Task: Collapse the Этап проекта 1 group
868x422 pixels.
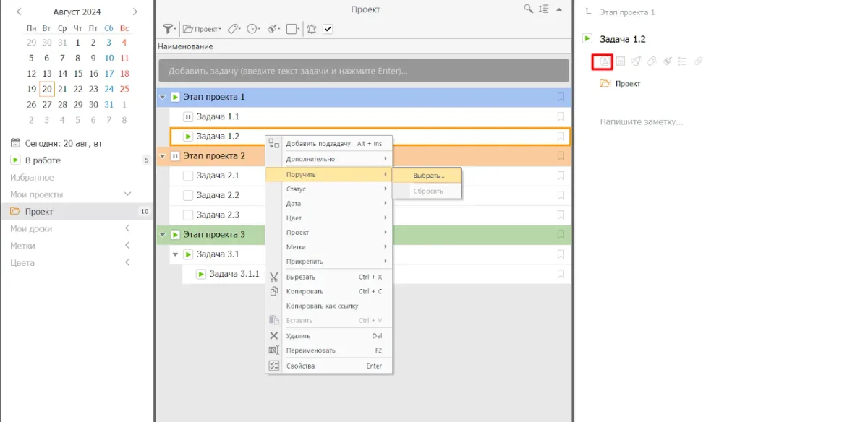Action: (x=162, y=97)
